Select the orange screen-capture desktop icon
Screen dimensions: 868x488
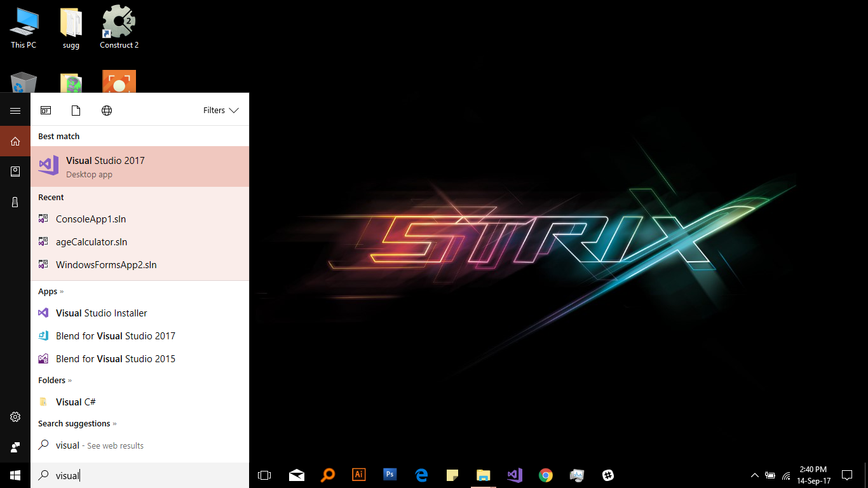(119, 82)
